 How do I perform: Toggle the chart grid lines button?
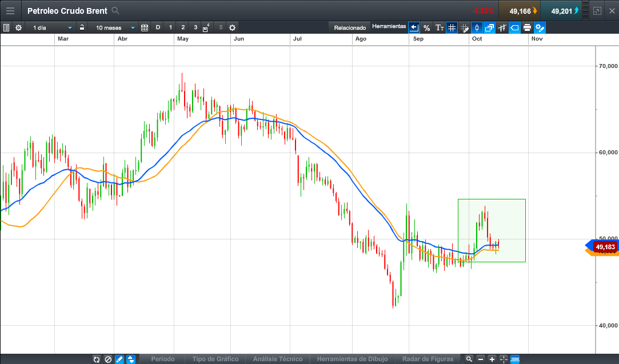click(x=452, y=27)
